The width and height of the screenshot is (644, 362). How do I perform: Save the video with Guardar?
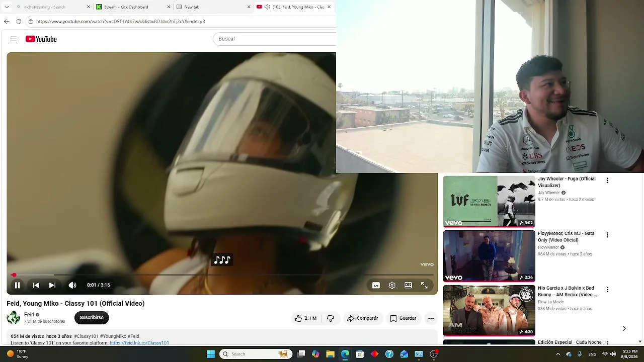[x=403, y=318]
